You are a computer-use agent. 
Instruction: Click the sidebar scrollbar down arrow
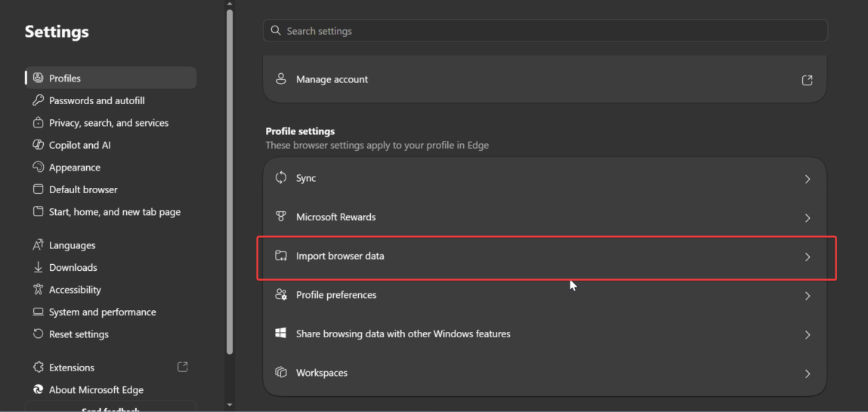click(x=230, y=405)
